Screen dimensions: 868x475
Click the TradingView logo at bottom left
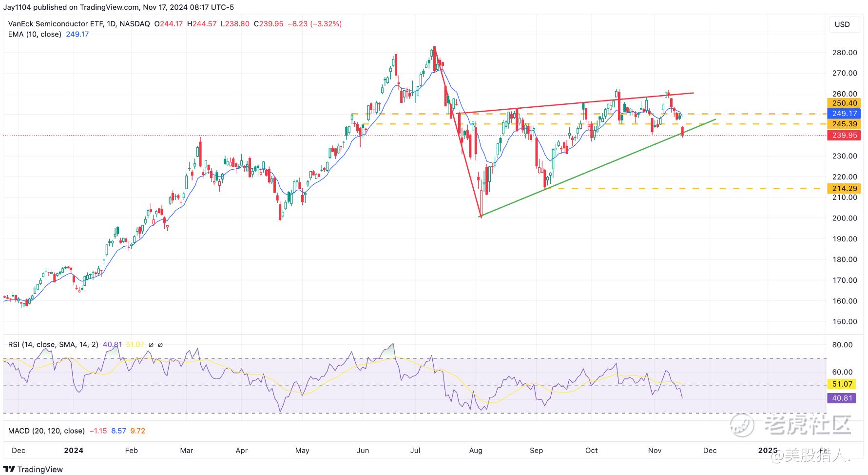pos(34,469)
